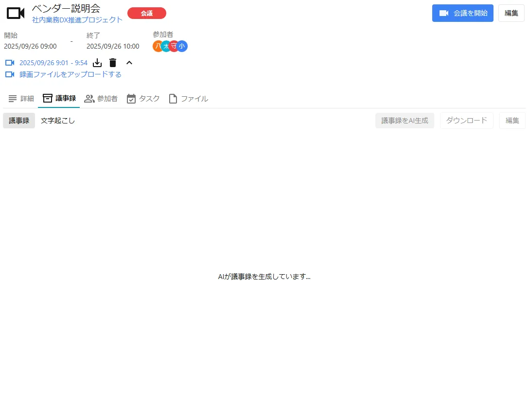Click the AIが議事録を生成しています progress message
This screenshot has height=420, width=528.
pyautogui.click(x=264, y=276)
